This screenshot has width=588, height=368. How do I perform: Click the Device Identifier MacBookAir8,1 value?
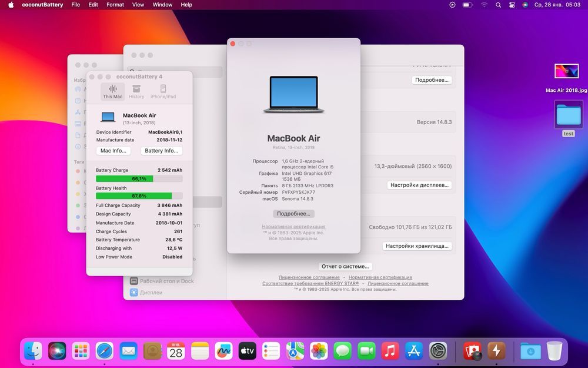tap(165, 132)
